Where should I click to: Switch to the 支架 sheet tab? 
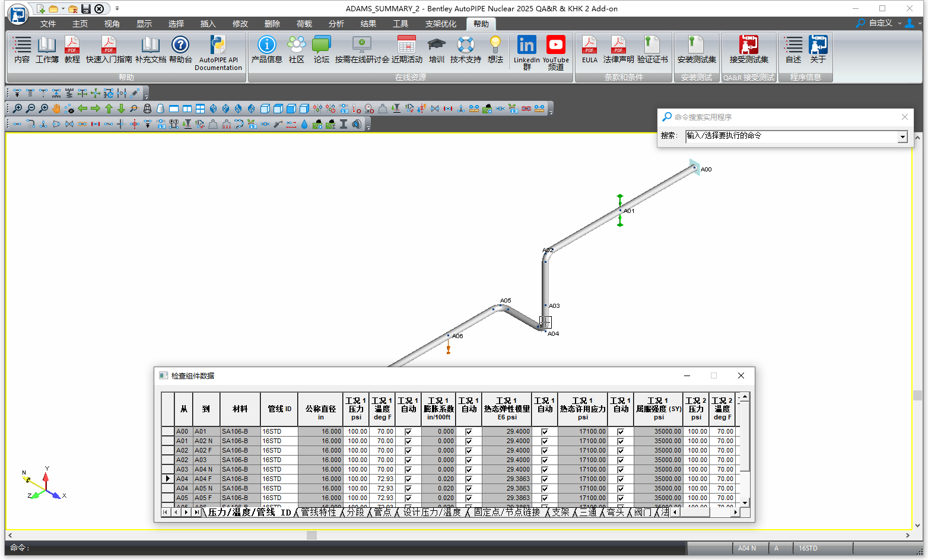pyautogui.click(x=560, y=512)
